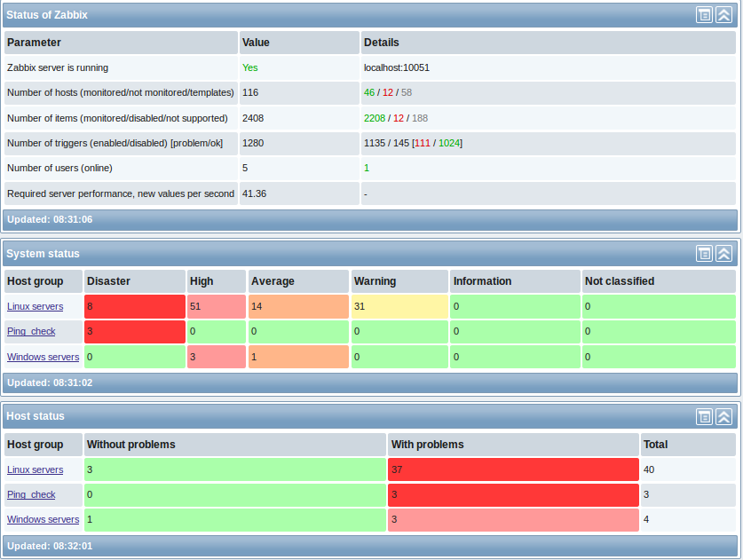Open the Status of Zabbix widget menu icon
Viewport: 743px width, 560px height.
pos(704,15)
